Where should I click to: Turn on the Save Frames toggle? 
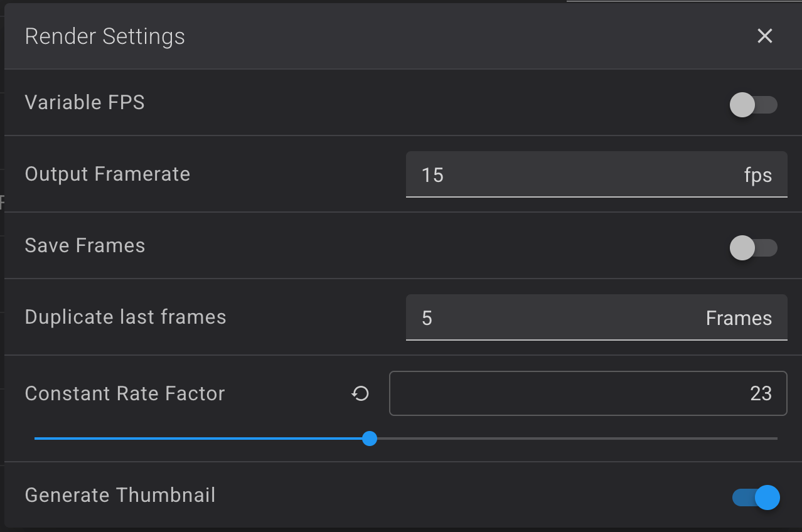pos(753,248)
